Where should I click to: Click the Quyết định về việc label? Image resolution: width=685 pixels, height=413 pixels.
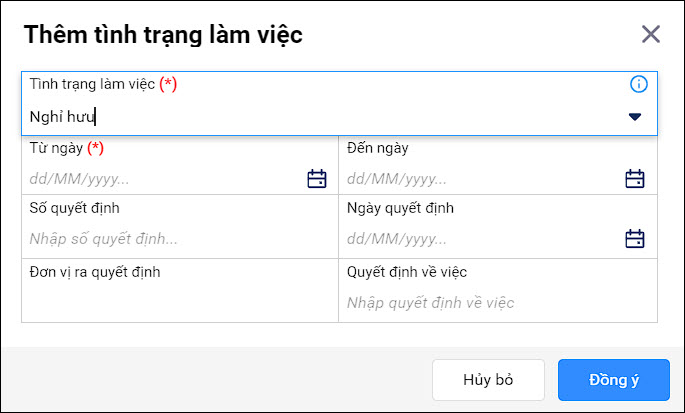407,272
